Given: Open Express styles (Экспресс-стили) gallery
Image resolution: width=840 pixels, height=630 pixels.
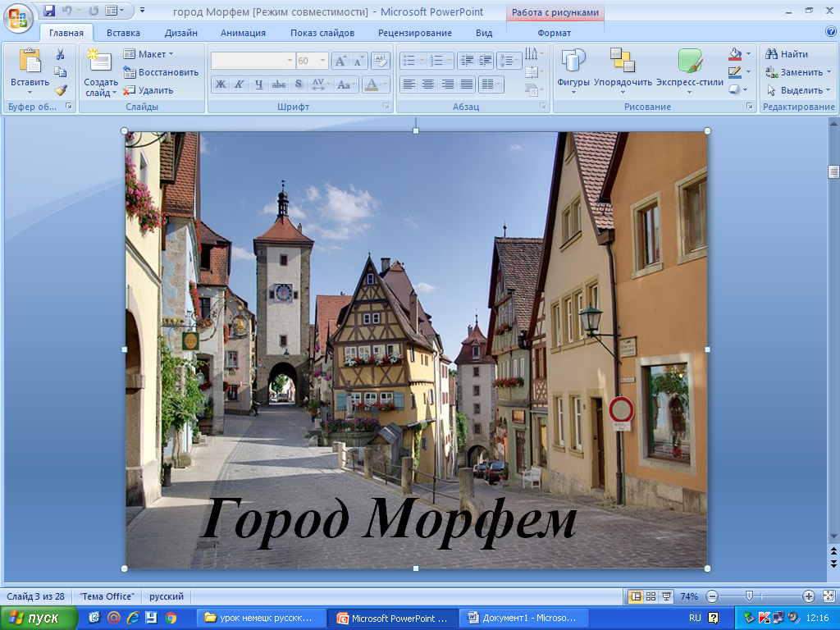Looking at the screenshot, I should tap(689, 61).
